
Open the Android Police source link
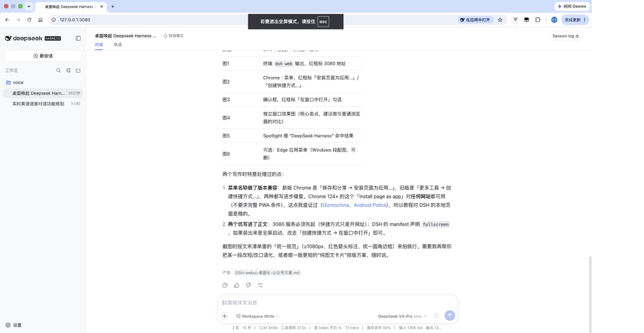[370, 205]
